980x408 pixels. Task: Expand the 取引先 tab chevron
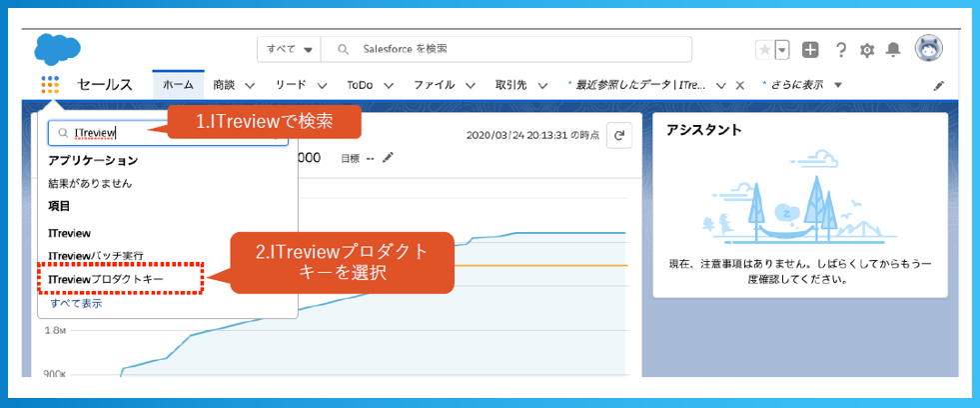point(542,85)
